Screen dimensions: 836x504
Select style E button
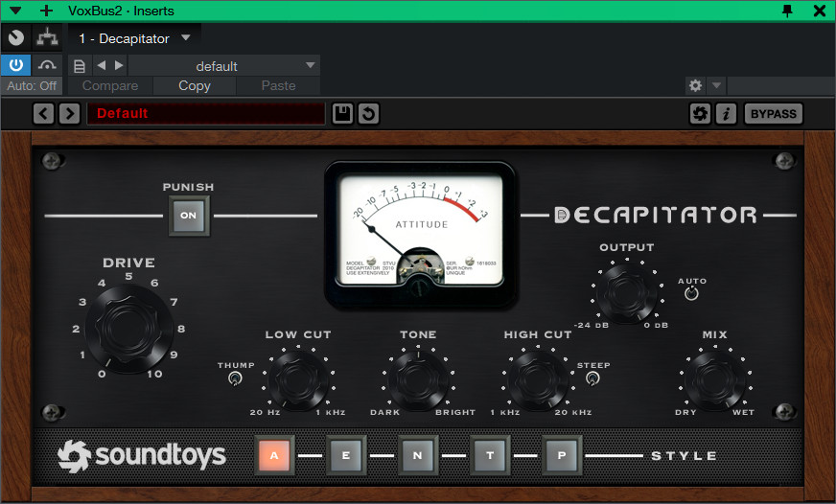(x=346, y=455)
